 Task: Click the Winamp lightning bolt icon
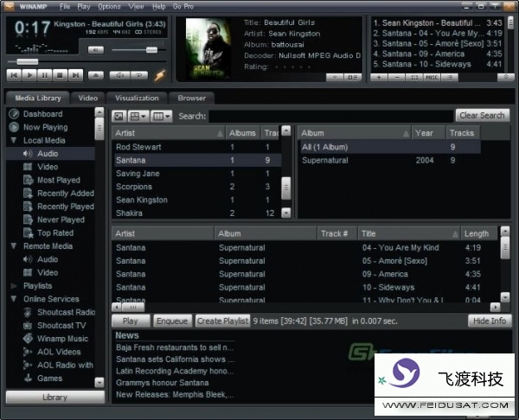tap(160, 75)
